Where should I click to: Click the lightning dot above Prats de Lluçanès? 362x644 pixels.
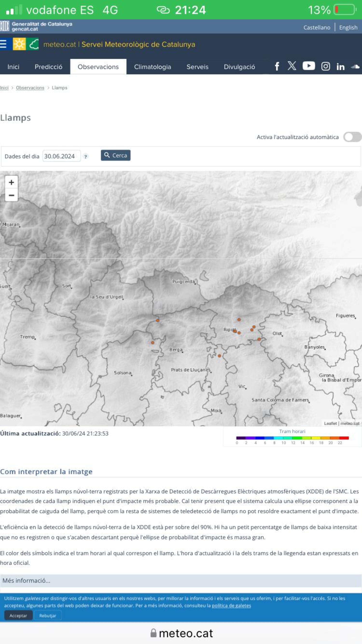click(x=219, y=356)
